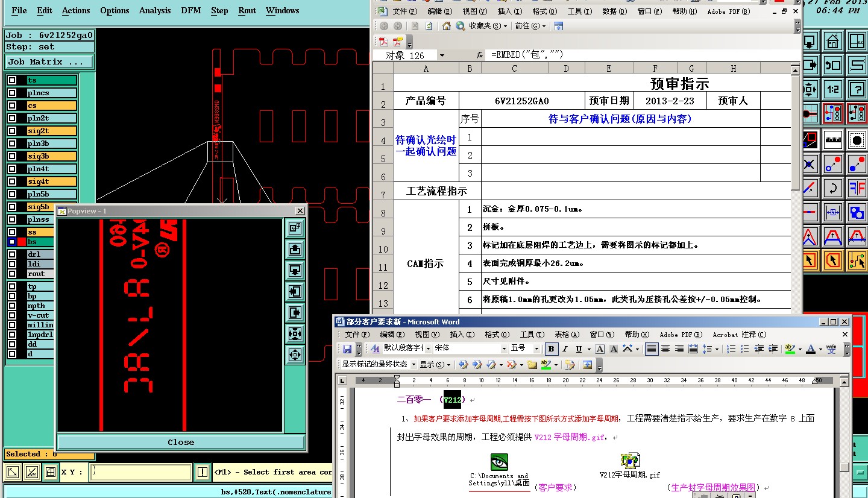Click the pan-right icon in Popview
The width and height of the screenshot is (868, 498).
click(x=295, y=312)
